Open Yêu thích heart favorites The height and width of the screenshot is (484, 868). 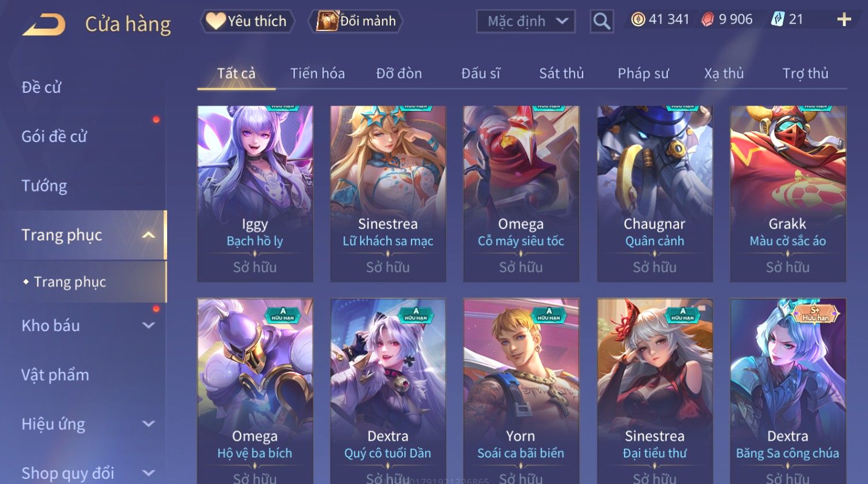pos(247,21)
